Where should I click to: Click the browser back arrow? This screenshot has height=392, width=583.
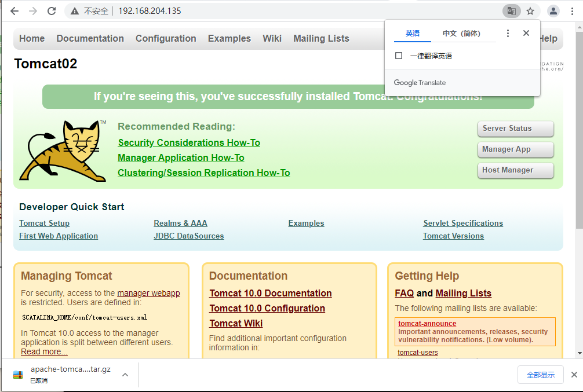[14, 11]
